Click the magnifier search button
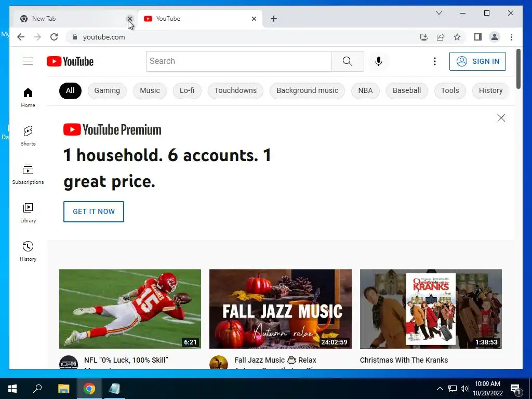The width and height of the screenshot is (532, 399). tap(348, 61)
